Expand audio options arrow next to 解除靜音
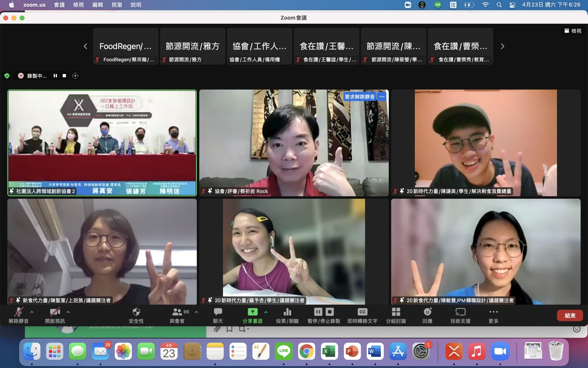 click(x=32, y=312)
